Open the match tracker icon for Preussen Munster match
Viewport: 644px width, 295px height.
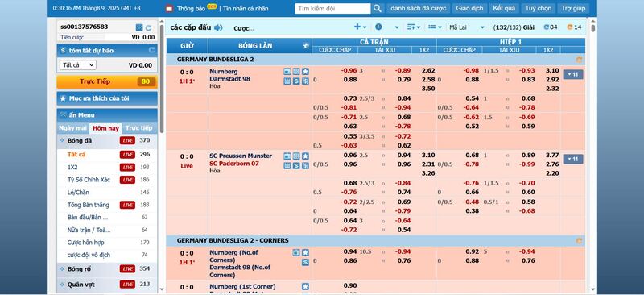point(296,156)
